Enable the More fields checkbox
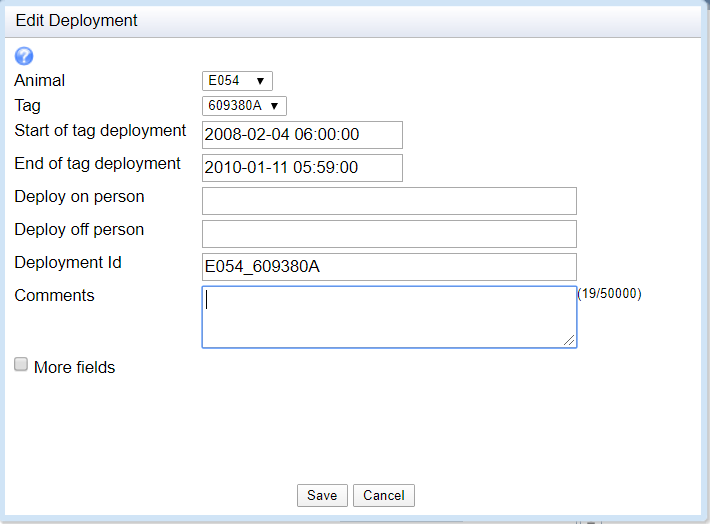Viewport: 710px width, 524px height. click(21, 364)
